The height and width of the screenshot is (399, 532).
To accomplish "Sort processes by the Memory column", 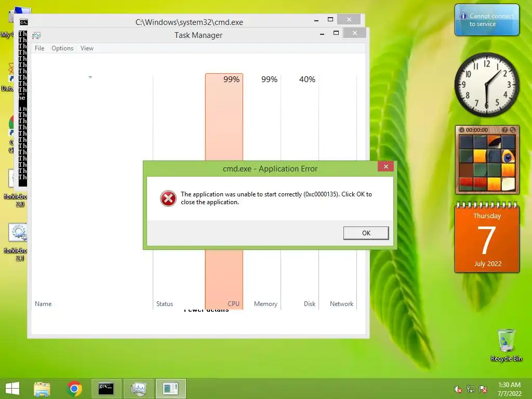I will (265, 303).
